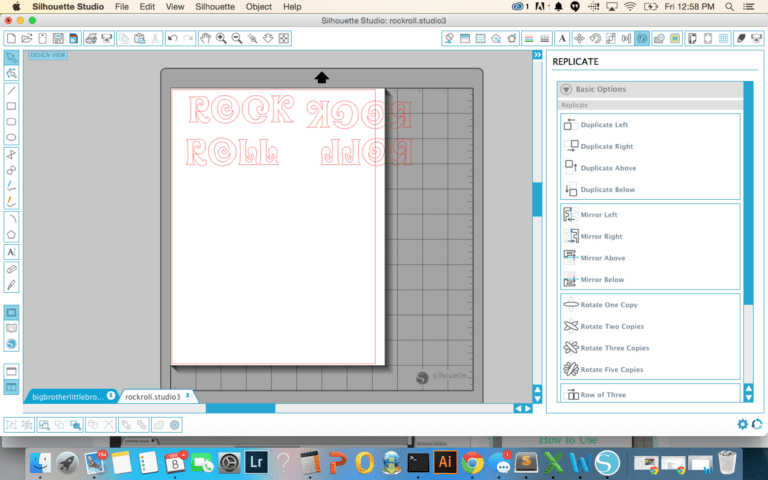Open the View menu
The image size is (768, 480).
175,7
